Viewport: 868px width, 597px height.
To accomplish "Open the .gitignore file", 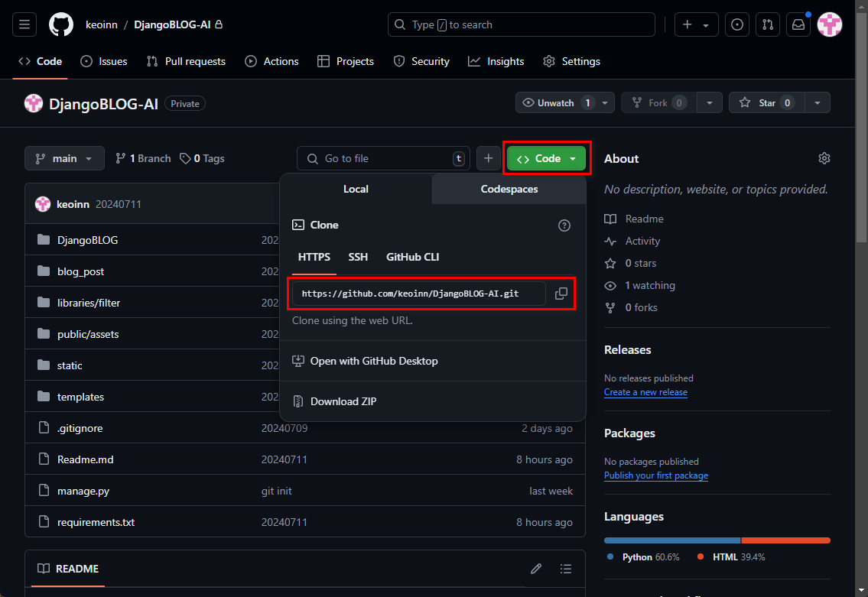I will [x=80, y=428].
